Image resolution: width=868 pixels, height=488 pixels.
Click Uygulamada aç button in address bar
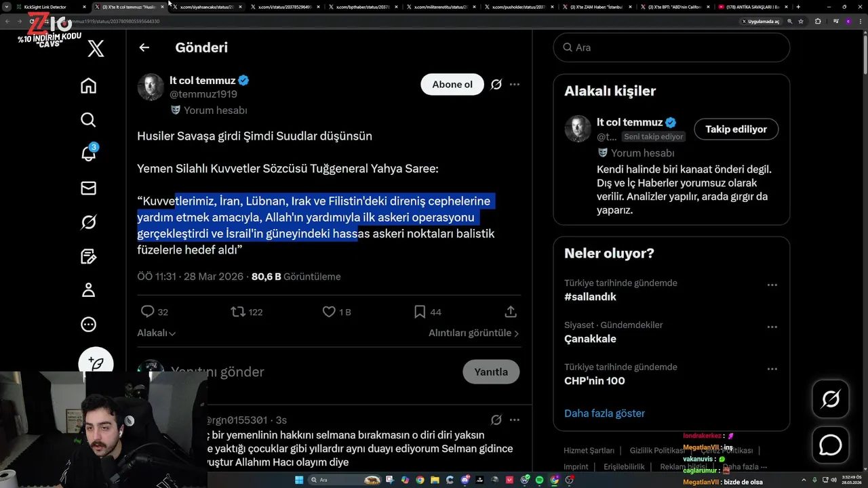(761, 21)
